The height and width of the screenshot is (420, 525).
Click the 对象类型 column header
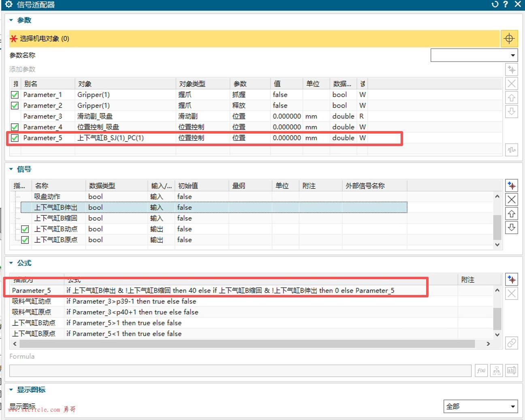point(203,84)
